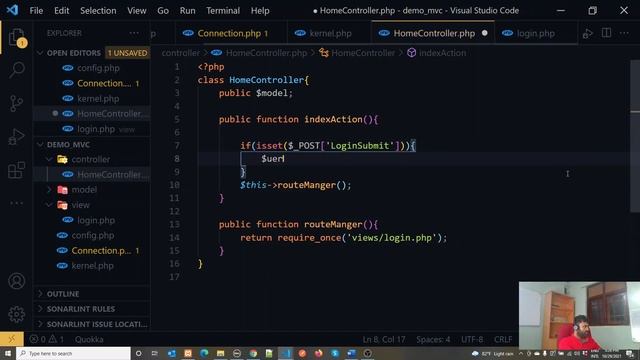The height and width of the screenshot is (360, 640).
Task: Open config.php in DEMO_MVC tree
Action: click(x=92, y=236)
